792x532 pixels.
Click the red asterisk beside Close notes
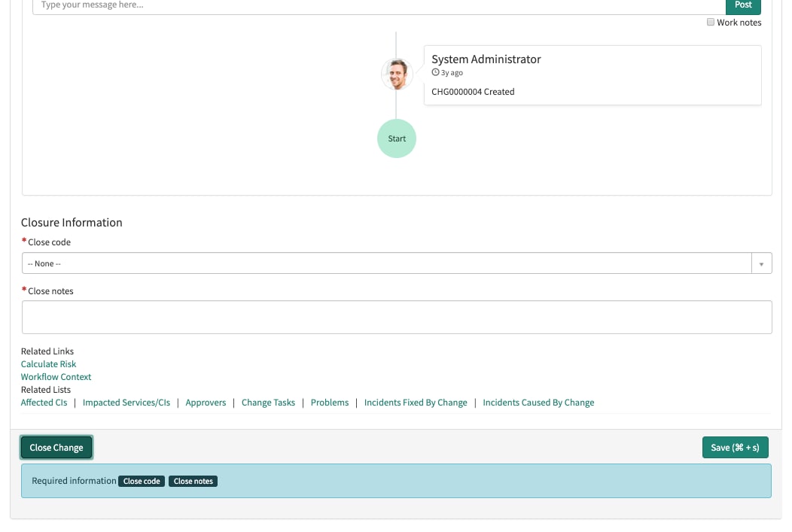(23, 288)
